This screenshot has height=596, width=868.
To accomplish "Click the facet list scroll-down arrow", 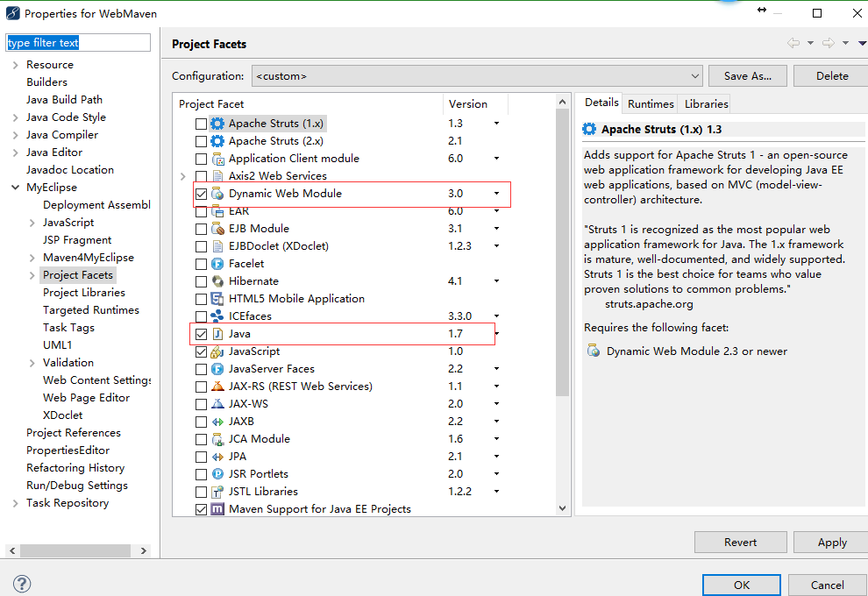I will (562, 508).
